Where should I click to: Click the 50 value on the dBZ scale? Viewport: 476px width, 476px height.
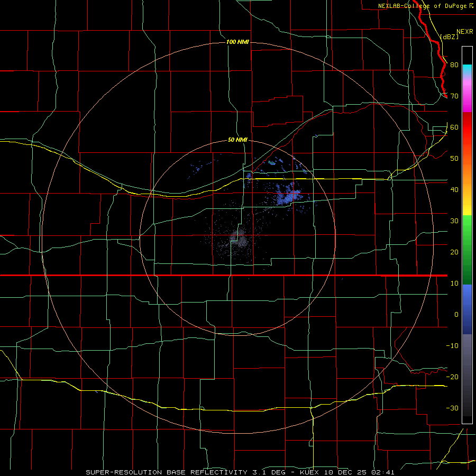pos(454,159)
